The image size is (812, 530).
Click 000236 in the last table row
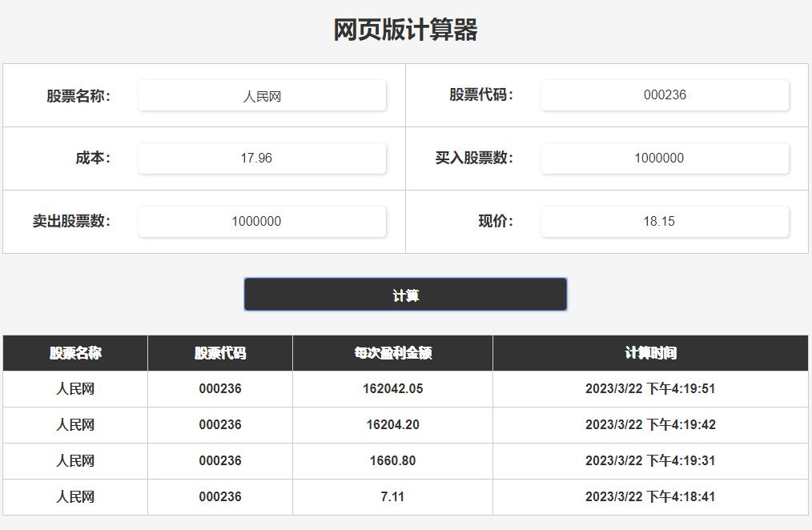click(x=219, y=496)
